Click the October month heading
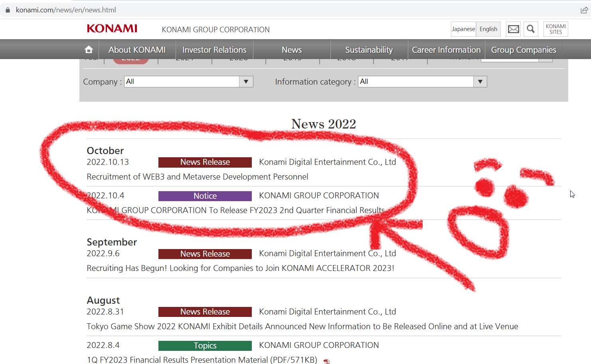Viewport: 591px width, 364px height. tap(105, 150)
